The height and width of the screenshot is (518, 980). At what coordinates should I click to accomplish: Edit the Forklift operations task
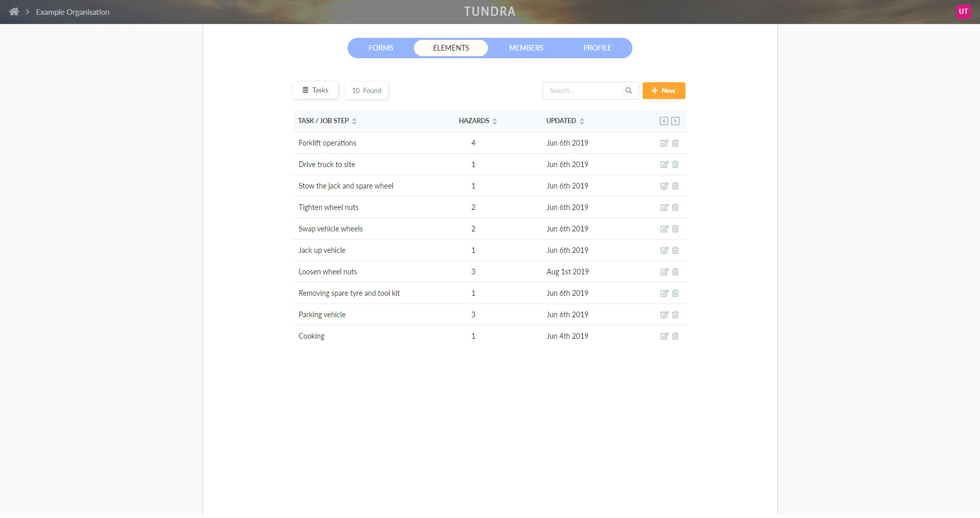664,143
